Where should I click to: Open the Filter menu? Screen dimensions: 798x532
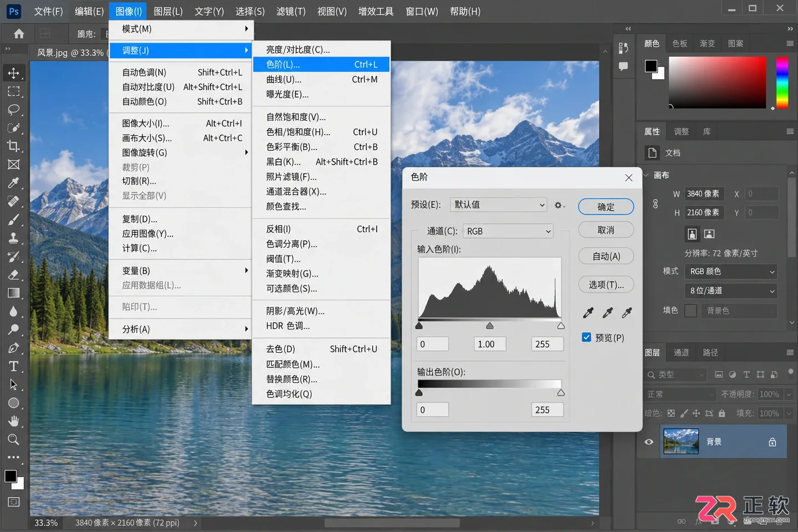click(x=291, y=11)
